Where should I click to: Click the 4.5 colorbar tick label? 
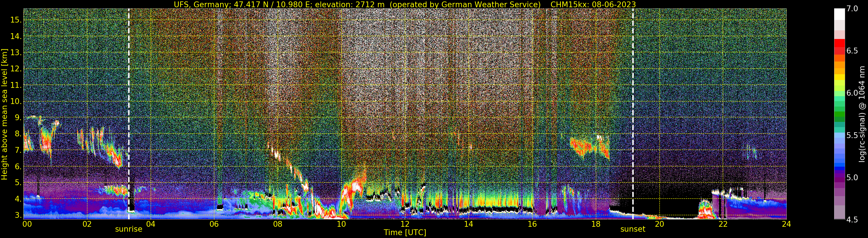pyautogui.click(x=852, y=220)
